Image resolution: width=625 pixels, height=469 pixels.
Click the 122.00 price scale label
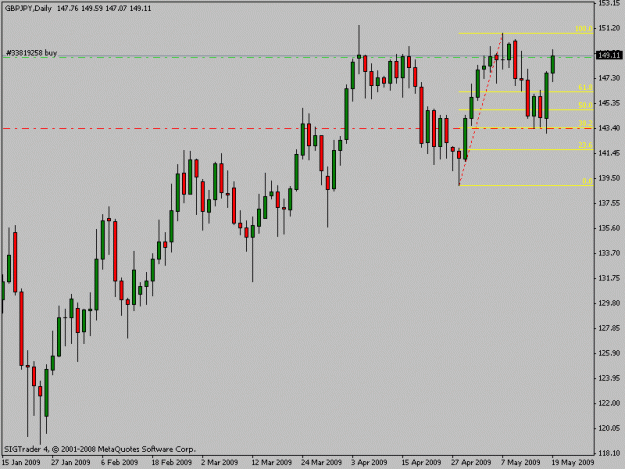pyautogui.click(x=609, y=403)
